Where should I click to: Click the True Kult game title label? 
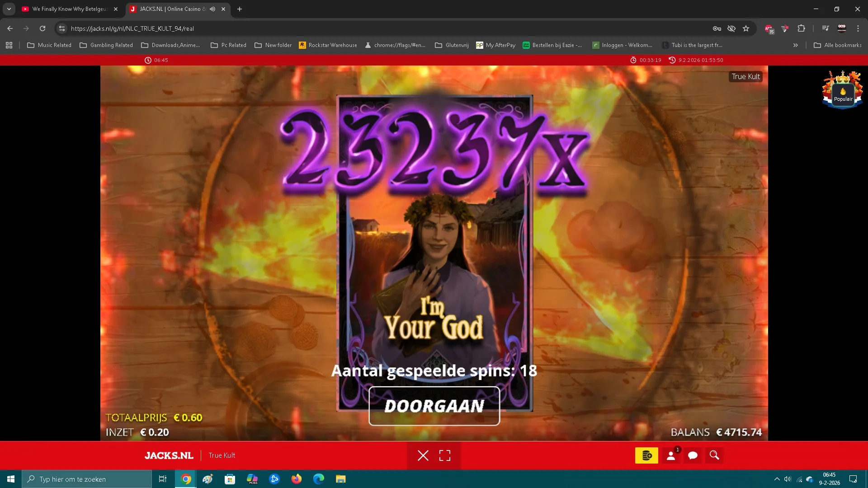tap(745, 77)
